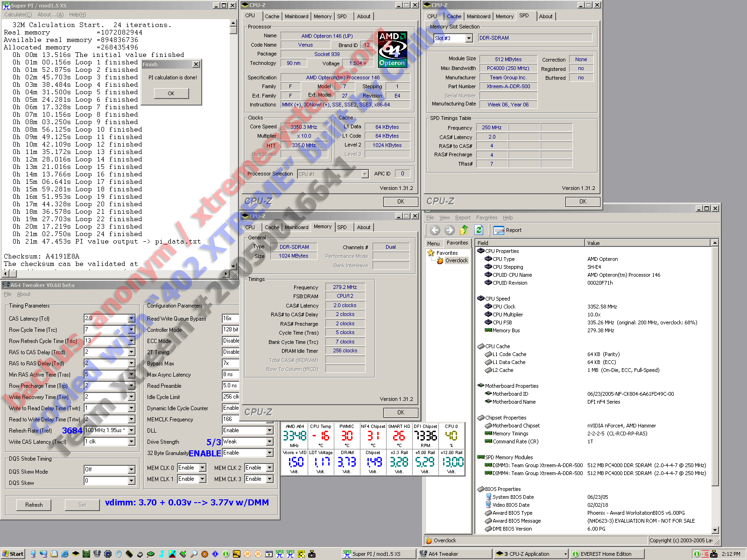The width and height of the screenshot is (747, 560).
Task: Open the Memory Slot Selection dropdown in CPU-Z
Action: pyautogui.click(x=469, y=38)
